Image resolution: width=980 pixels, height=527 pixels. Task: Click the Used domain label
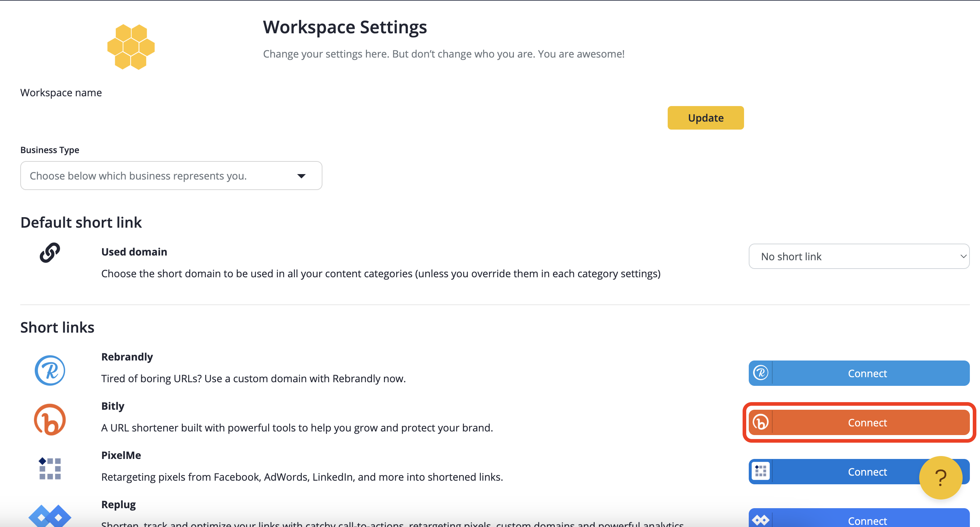pos(134,252)
